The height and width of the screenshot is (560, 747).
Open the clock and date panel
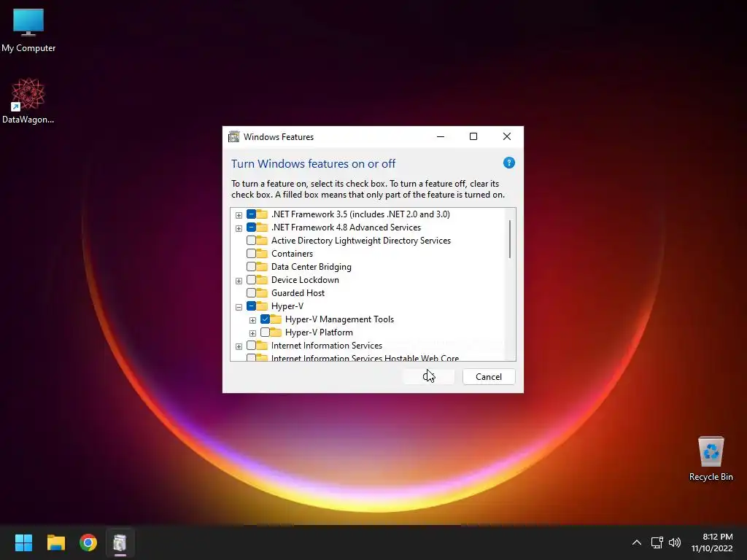(712, 542)
